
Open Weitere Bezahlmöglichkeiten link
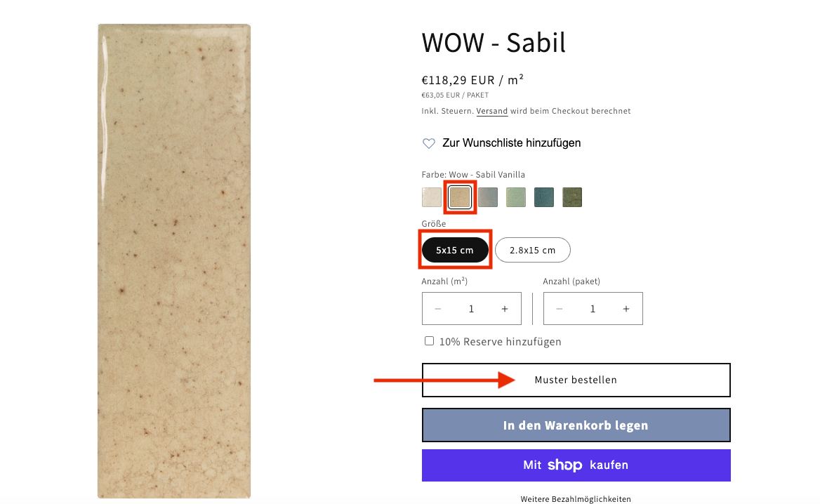tap(576, 499)
